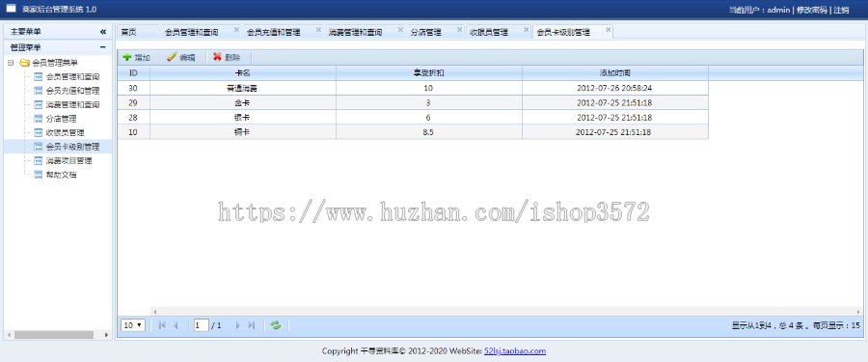Click ID cell 30
Image resolution: width=868 pixels, height=362 pixels.
(133, 88)
